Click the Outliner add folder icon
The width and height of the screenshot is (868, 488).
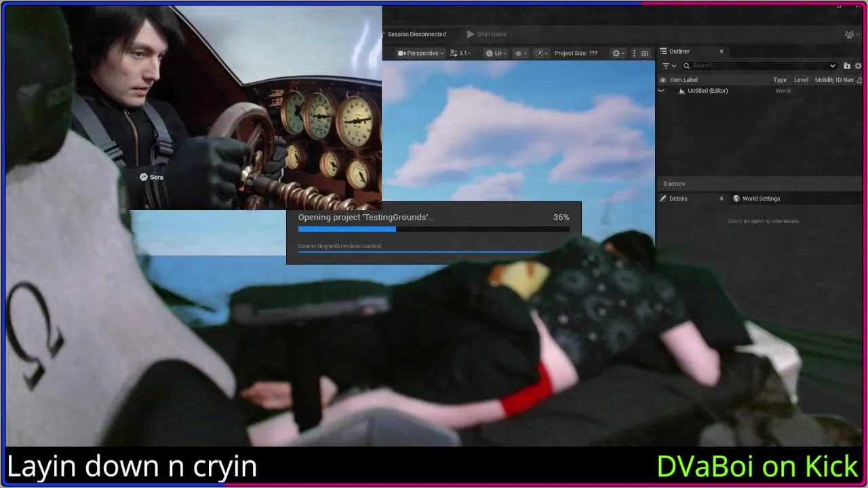[x=847, y=66]
